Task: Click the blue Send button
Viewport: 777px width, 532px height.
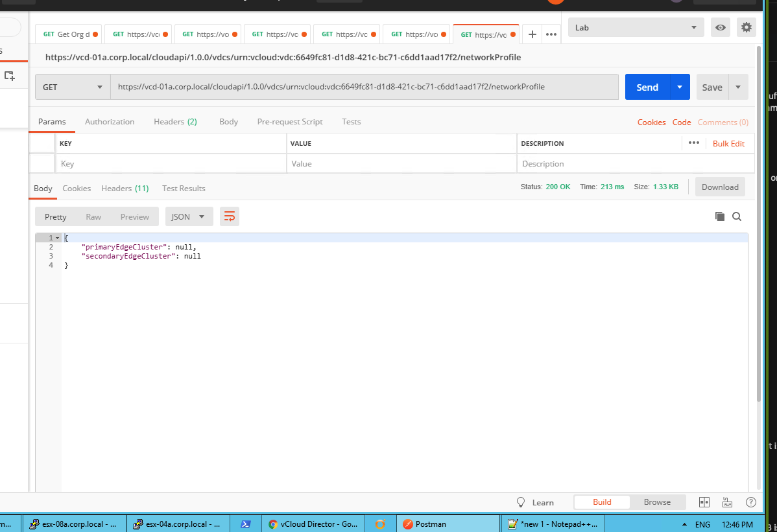Action: tap(647, 87)
